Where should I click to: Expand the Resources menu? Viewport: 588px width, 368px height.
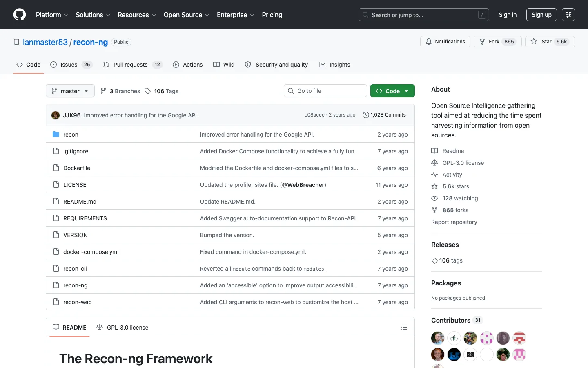(137, 15)
